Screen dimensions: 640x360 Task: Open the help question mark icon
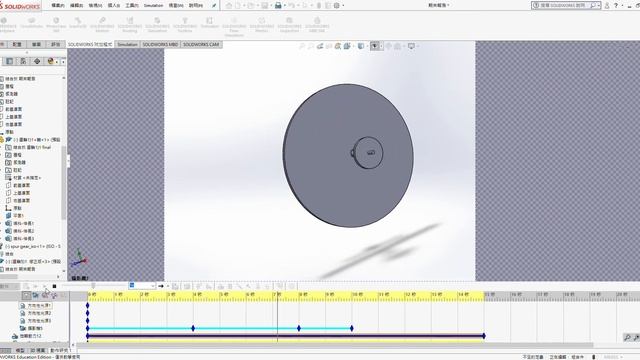coord(616,5)
